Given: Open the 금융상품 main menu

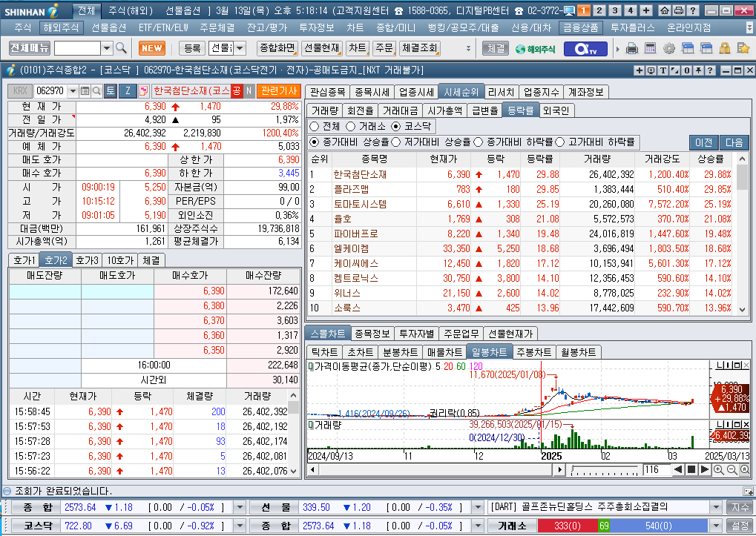Looking at the screenshot, I should [x=580, y=28].
